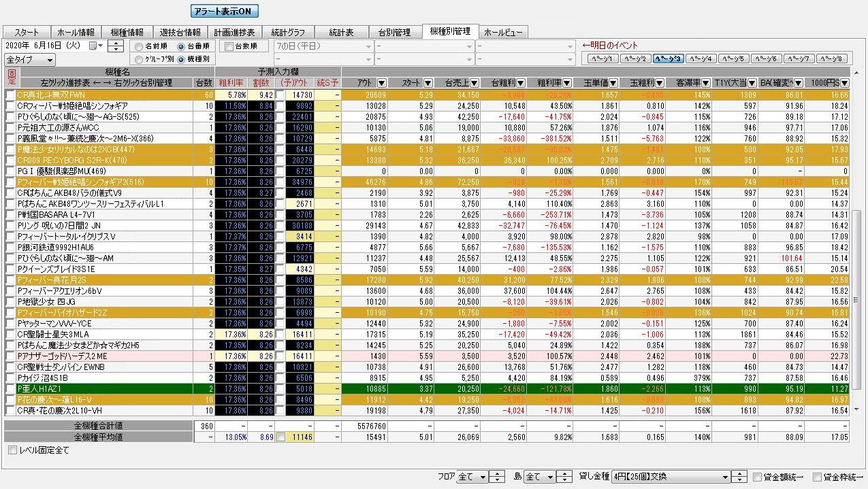868x489 pixels.
Task: Enable the 台数順 checkbox
Action: [x=229, y=47]
